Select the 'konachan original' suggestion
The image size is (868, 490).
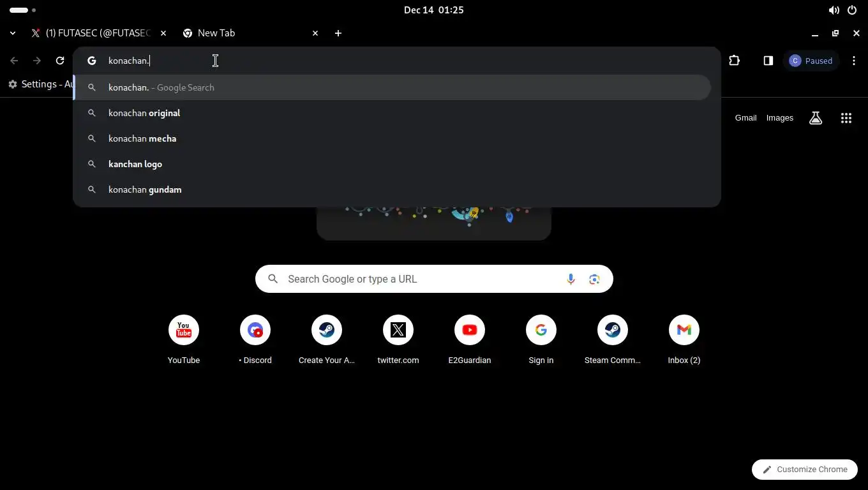pyautogui.click(x=392, y=113)
